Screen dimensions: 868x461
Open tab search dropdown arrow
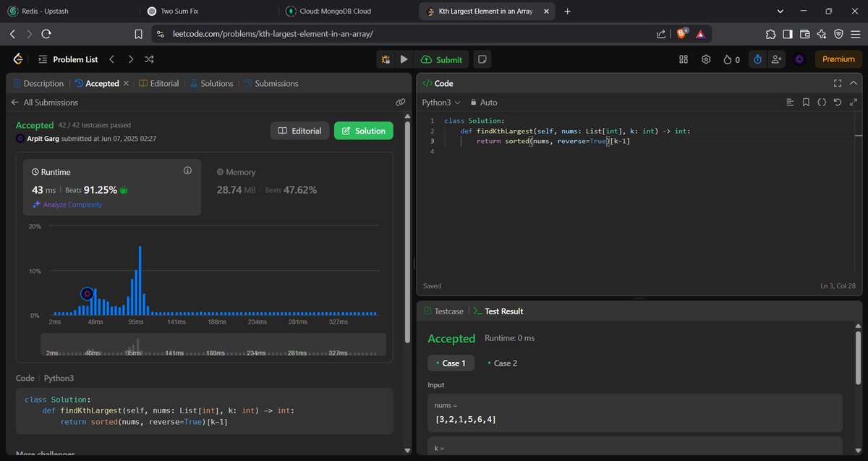click(x=780, y=12)
